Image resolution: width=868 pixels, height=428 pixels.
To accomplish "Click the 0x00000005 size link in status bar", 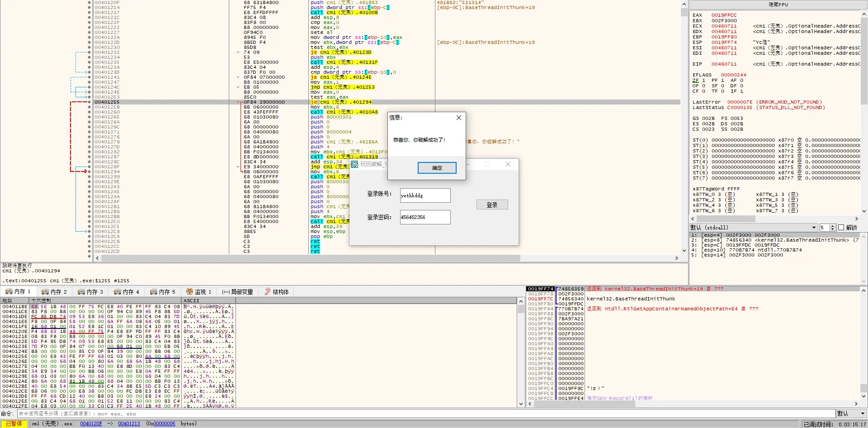I will [164, 424].
